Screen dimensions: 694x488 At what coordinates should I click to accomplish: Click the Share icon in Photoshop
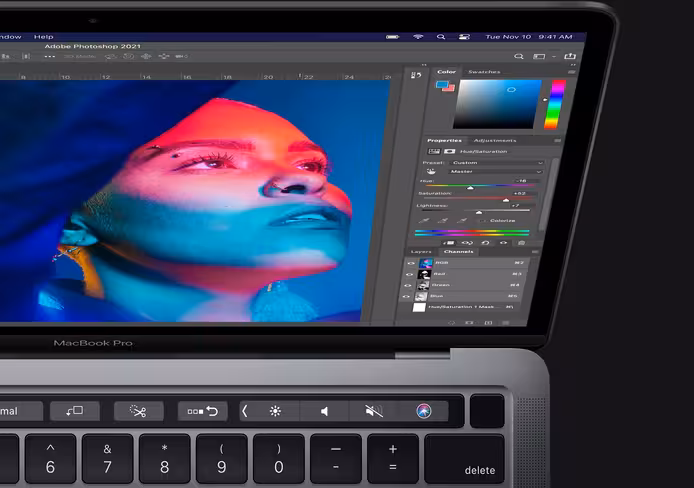(x=570, y=56)
